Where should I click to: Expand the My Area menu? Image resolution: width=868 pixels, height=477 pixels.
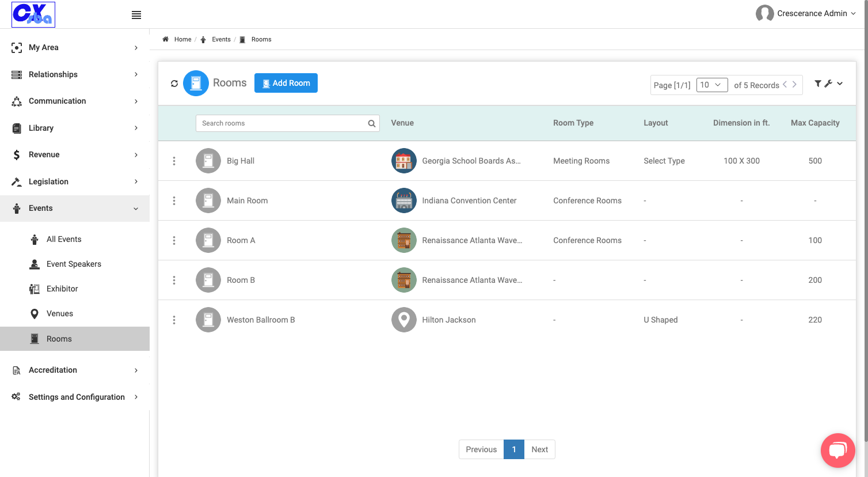[75, 47]
